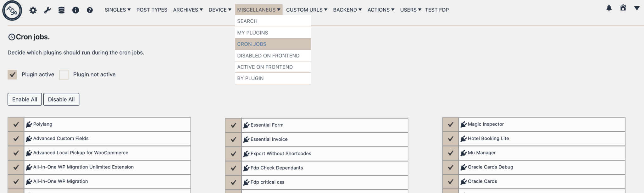Click the Polylang plugin plug icon
Image resolution: width=644 pixels, height=193 pixels.
click(29, 124)
